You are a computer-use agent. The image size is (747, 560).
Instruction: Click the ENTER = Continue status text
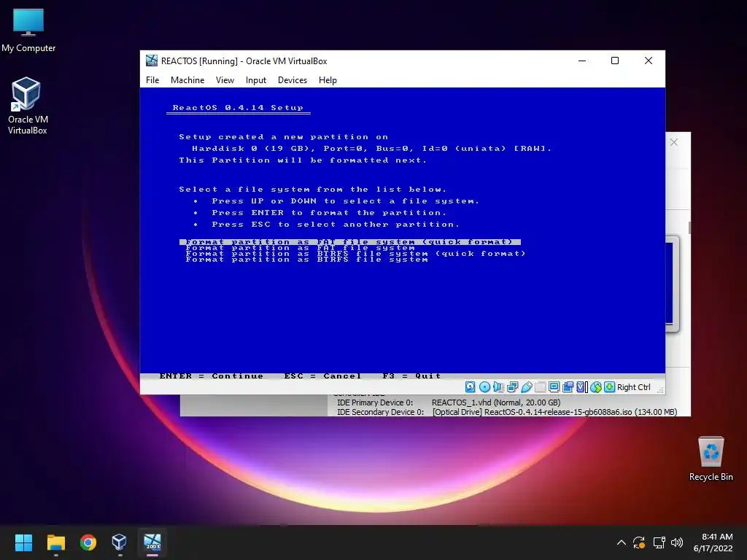point(212,376)
